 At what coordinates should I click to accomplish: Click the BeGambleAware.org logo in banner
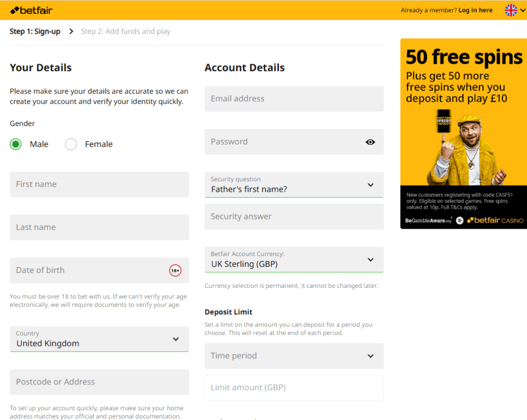(x=428, y=221)
